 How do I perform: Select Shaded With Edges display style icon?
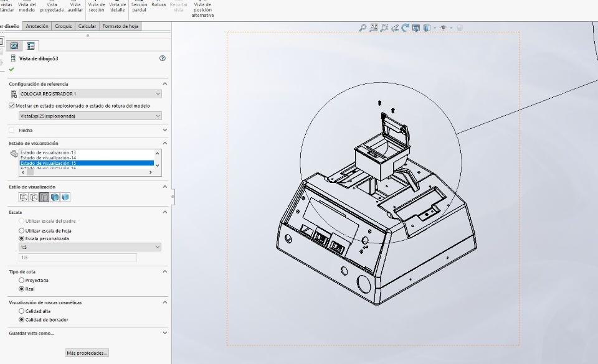pyautogui.click(x=55, y=197)
